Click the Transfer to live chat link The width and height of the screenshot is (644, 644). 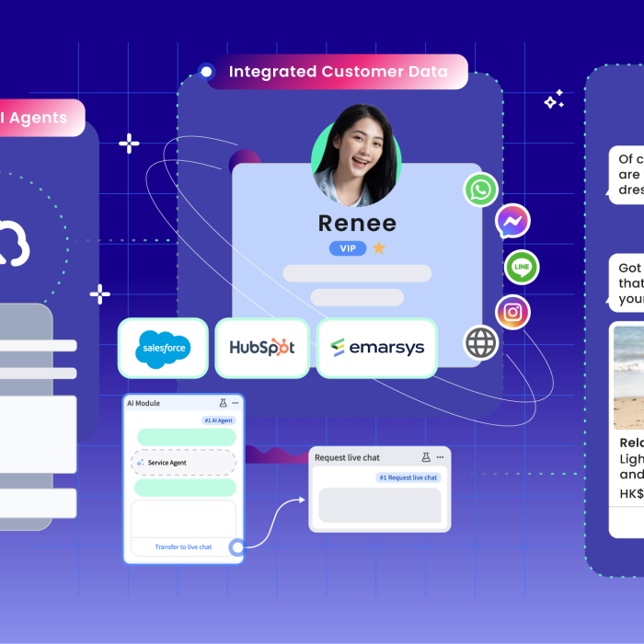point(183,546)
